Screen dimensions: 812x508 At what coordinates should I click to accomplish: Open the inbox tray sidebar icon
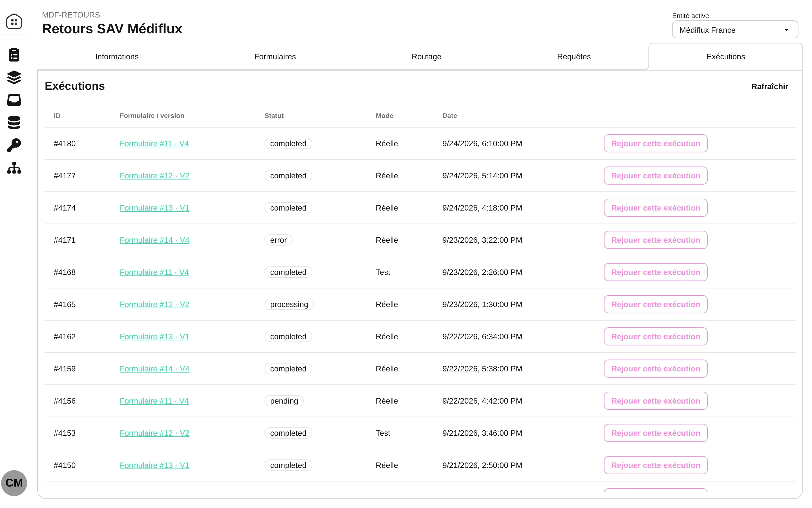[14, 100]
